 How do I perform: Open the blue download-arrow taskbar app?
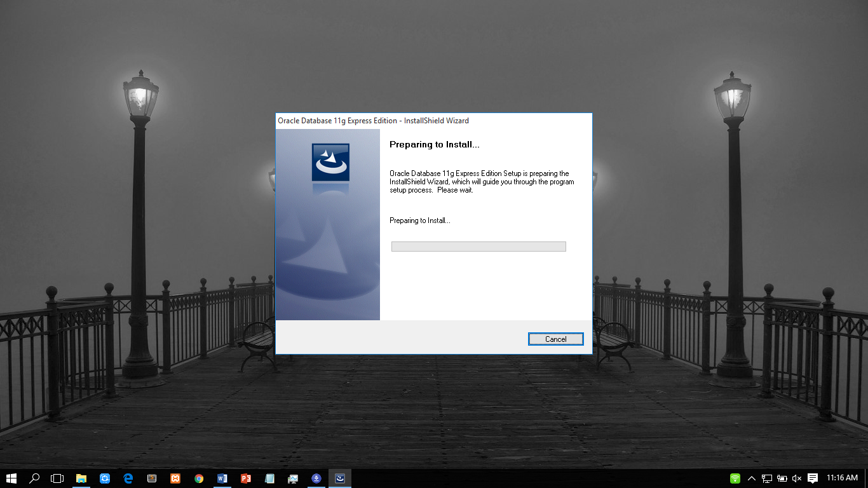pyautogui.click(x=316, y=478)
